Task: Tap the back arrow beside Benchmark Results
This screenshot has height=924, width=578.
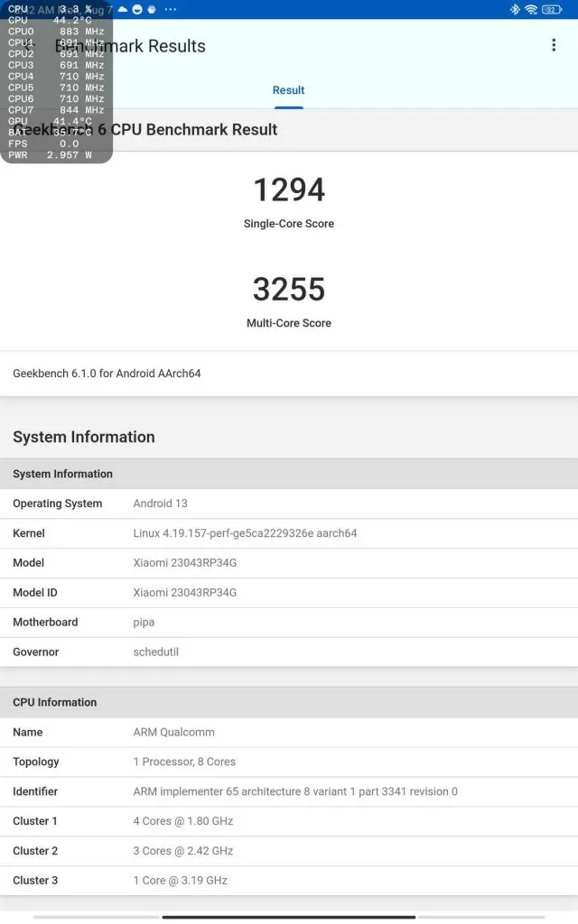Action: pyautogui.click(x=30, y=45)
